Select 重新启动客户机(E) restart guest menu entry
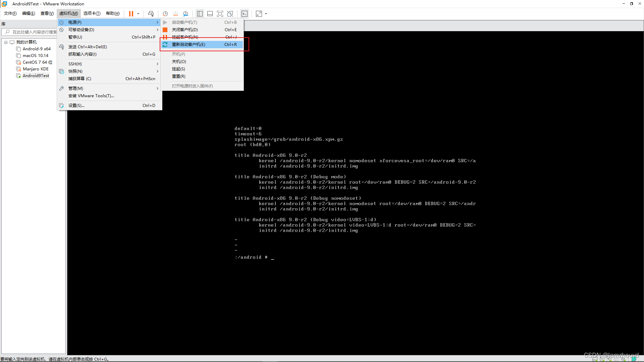The width and height of the screenshot is (644, 362). coord(189,45)
